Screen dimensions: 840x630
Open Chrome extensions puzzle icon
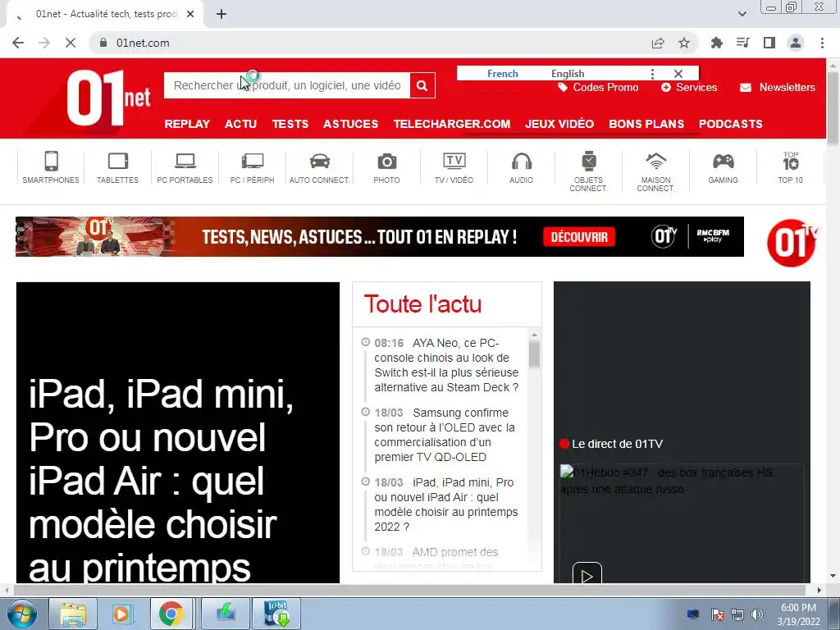point(716,43)
